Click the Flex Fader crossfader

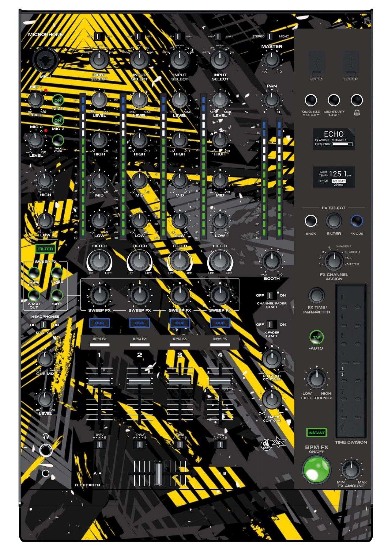pos(159,474)
